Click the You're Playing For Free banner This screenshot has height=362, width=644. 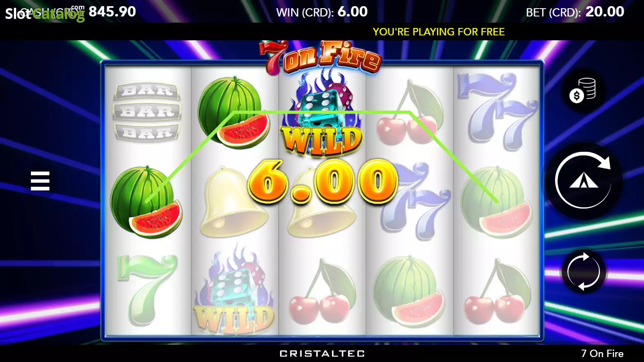coord(439,32)
